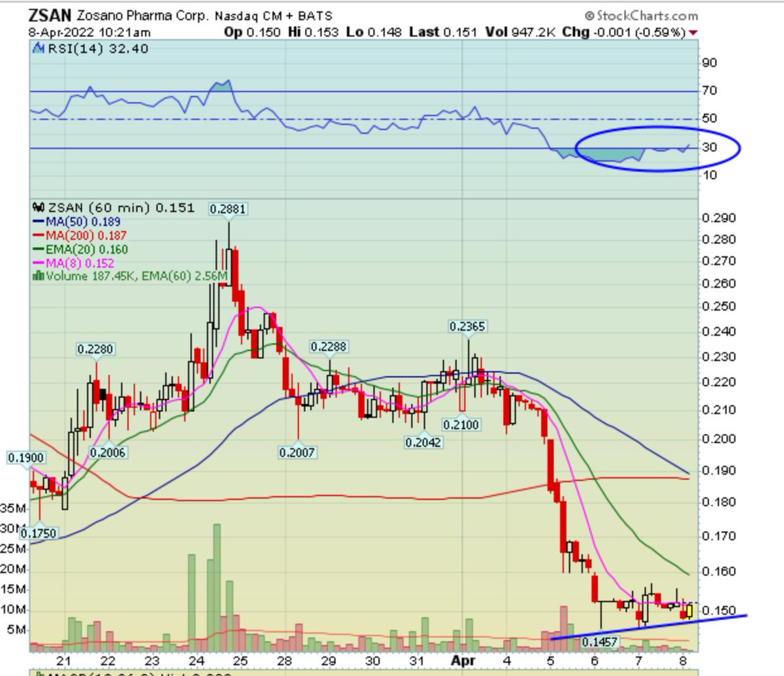Image resolution: width=784 pixels, height=676 pixels.
Task: Click the 0.2280 price label
Action: 96,349
